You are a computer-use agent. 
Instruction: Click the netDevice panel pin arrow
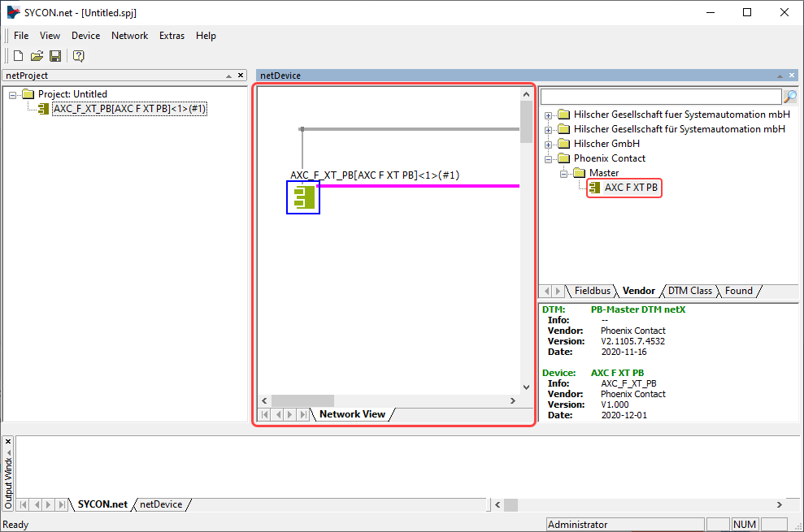(x=780, y=76)
